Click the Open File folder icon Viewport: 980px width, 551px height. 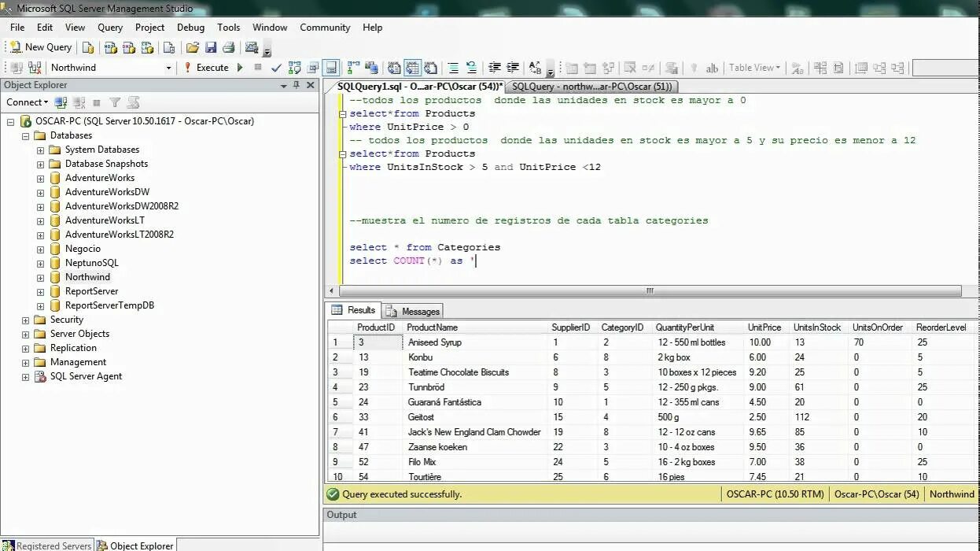pyautogui.click(x=192, y=47)
